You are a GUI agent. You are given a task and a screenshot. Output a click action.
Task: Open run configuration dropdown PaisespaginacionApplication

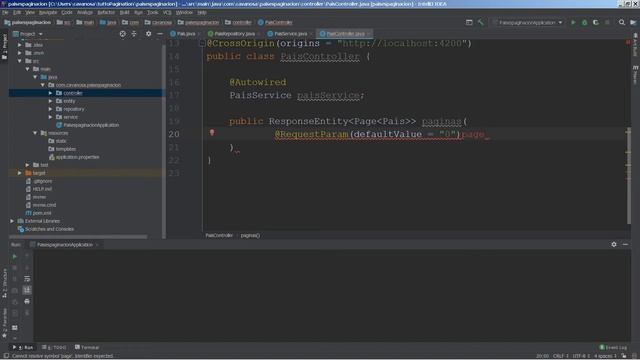coord(527,22)
